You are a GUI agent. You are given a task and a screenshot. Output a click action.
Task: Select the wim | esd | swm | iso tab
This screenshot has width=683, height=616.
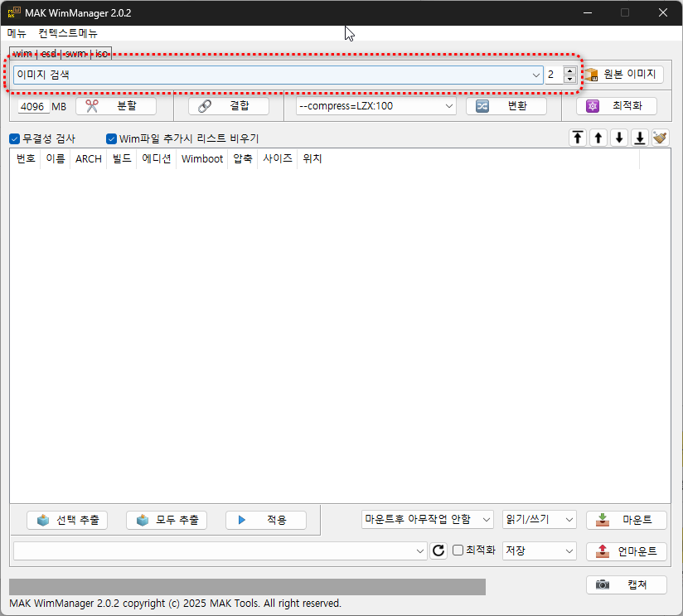click(61, 53)
